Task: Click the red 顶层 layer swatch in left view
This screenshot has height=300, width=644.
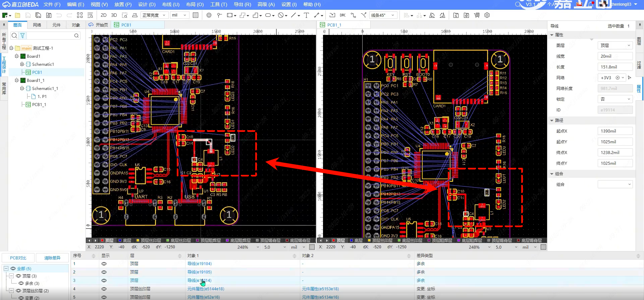Action: click(x=102, y=241)
